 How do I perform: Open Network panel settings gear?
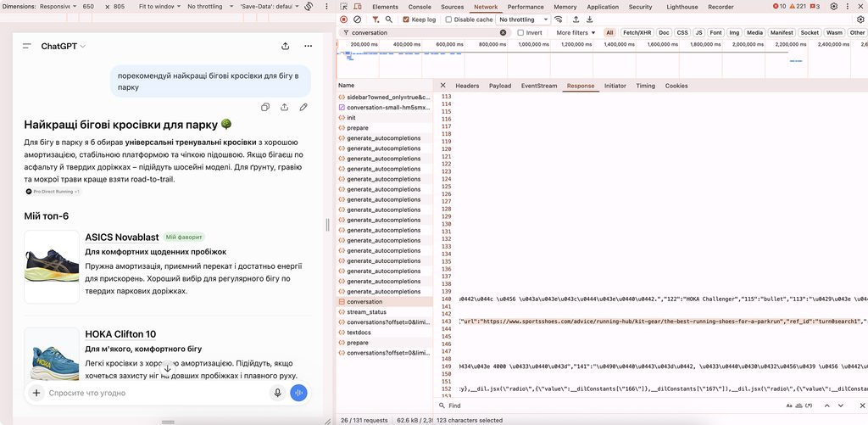(860, 20)
